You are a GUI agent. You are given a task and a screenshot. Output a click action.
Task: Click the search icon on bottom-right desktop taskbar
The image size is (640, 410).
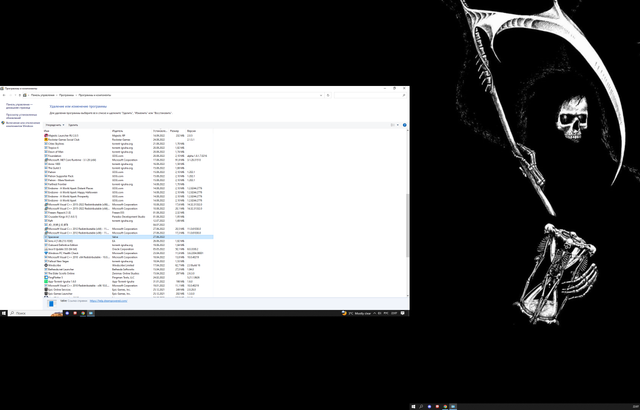(421, 407)
